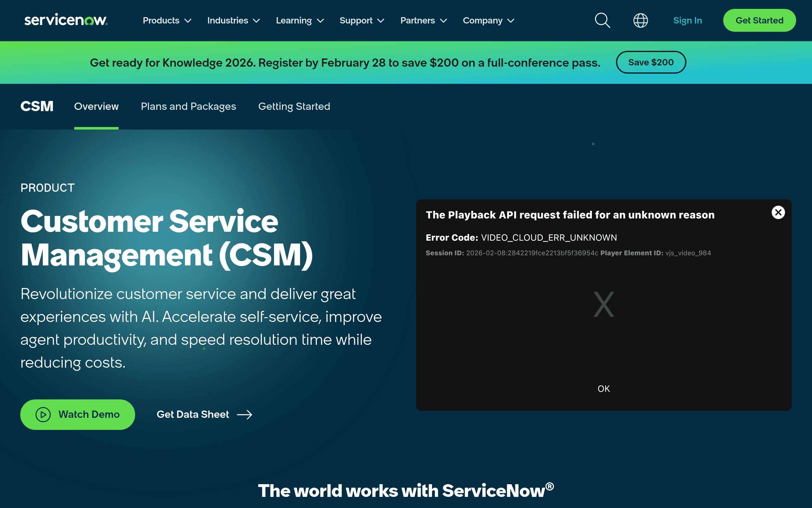Expand the Products menu
This screenshot has width=812, height=508.
[167, 21]
